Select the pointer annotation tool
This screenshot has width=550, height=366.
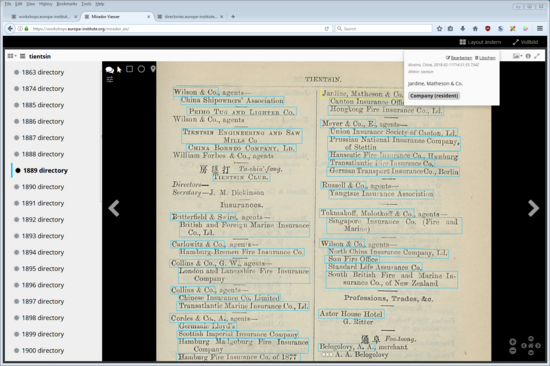[x=119, y=69]
